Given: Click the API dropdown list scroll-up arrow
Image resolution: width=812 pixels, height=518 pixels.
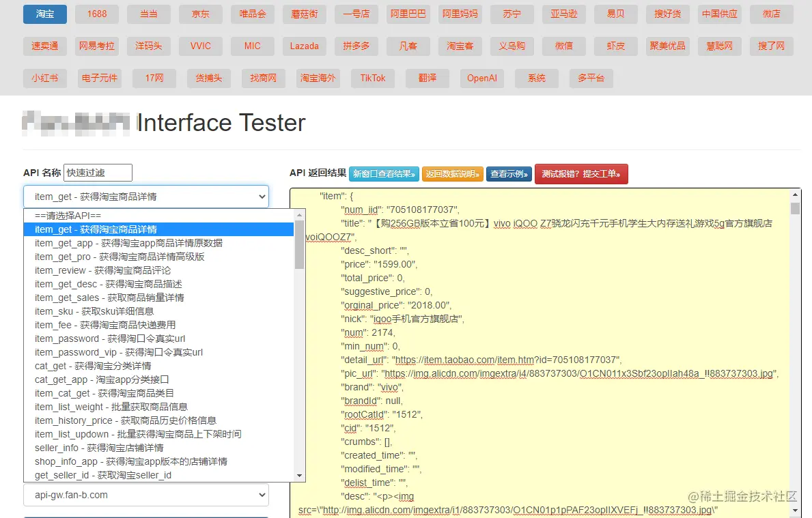Looking at the screenshot, I should pyautogui.click(x=299, y=215).
